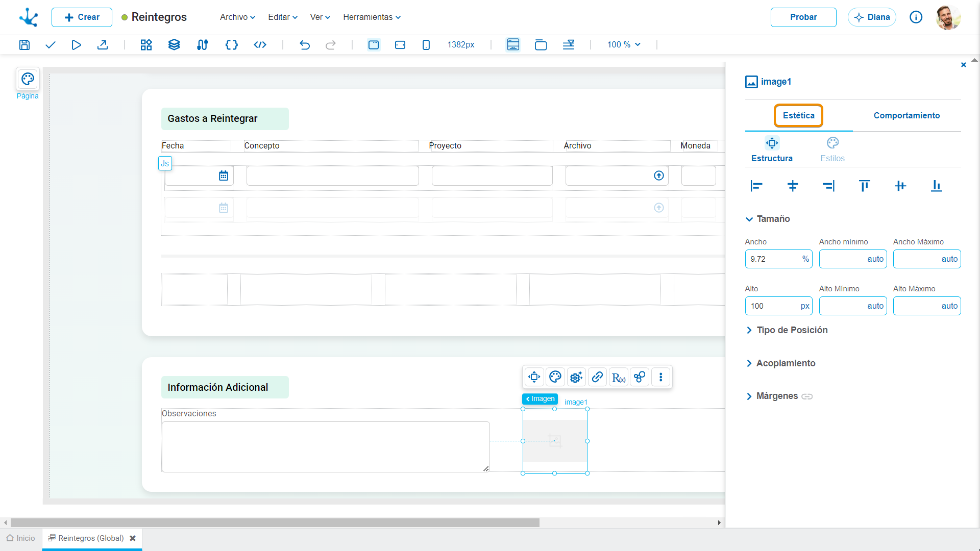Open the Herramientas menu

[372, 17]
